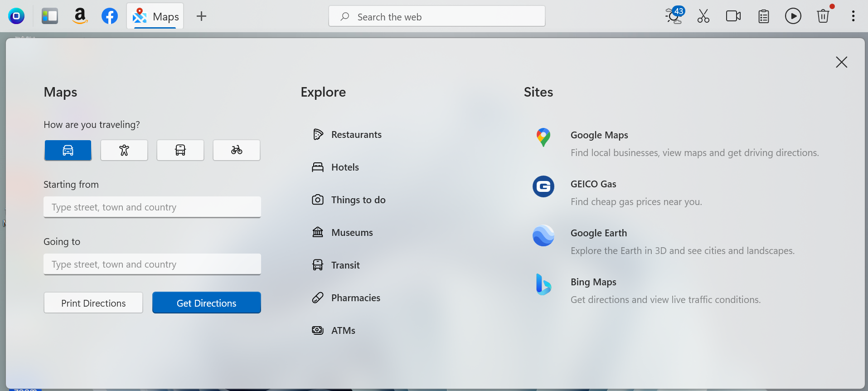Explore Pharmacies link
Viewport: 868px width, 391px height.
[356, 298]
